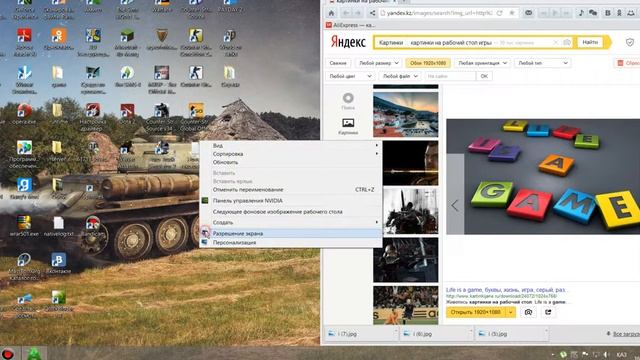Click the image search camera button below preview
Image resolution: width=640 pixels, height=360 pixels.
tap(528, 312)
